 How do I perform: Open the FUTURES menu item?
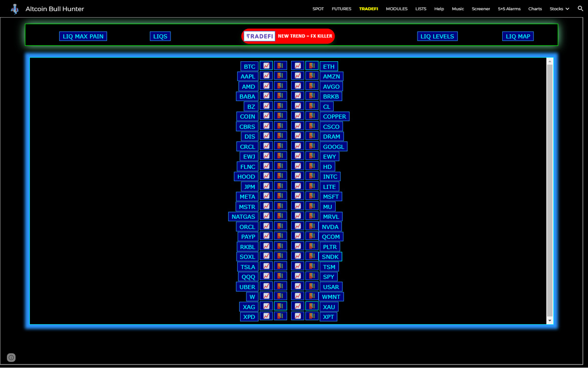342,9
